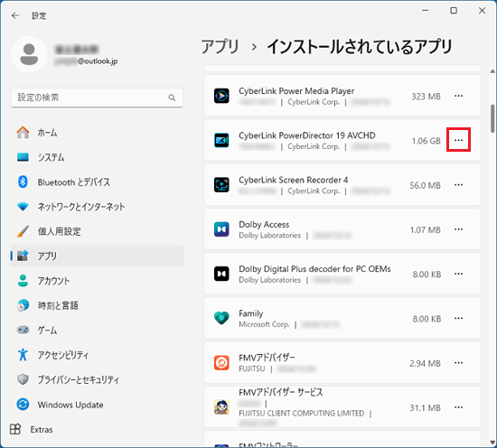
Task: Click the 2.94 MB size value
Action: pyautogui.click(x=425, y=363)
